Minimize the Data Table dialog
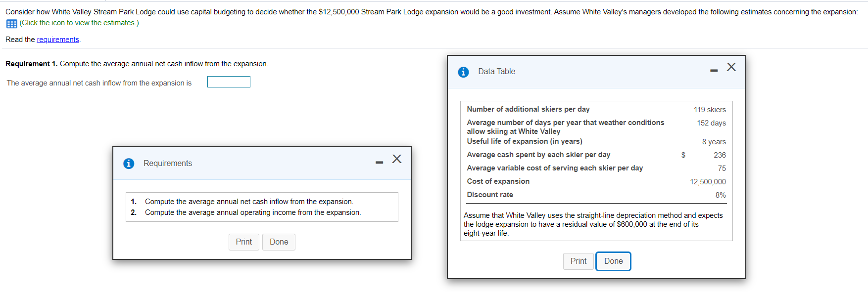This screenshot has height=292, width=868. pos(714,71)
